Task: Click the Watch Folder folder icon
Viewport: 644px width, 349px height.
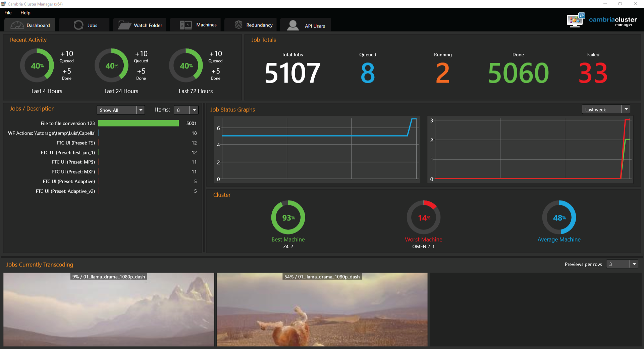Action: (124, 25)
